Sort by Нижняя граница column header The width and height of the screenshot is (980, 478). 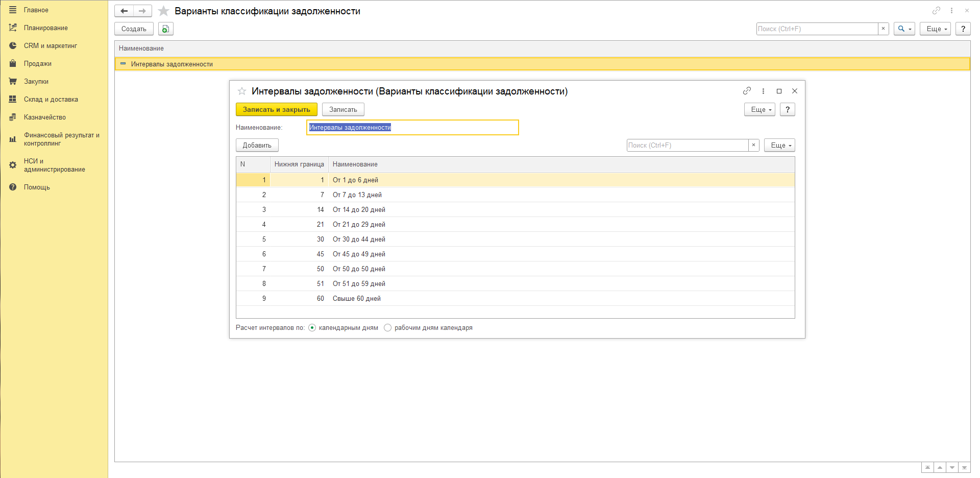[299, 164]
